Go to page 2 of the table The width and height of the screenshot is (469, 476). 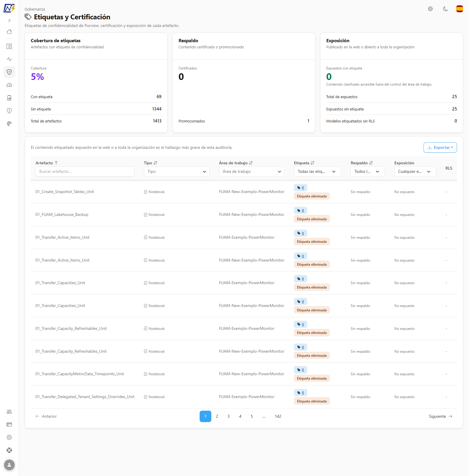tap(217, 417)
